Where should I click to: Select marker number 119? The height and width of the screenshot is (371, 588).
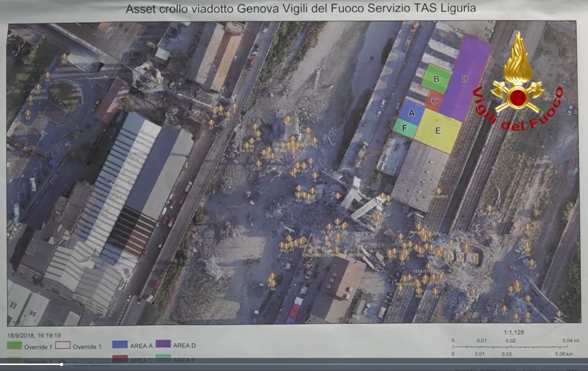click(436, 292)
